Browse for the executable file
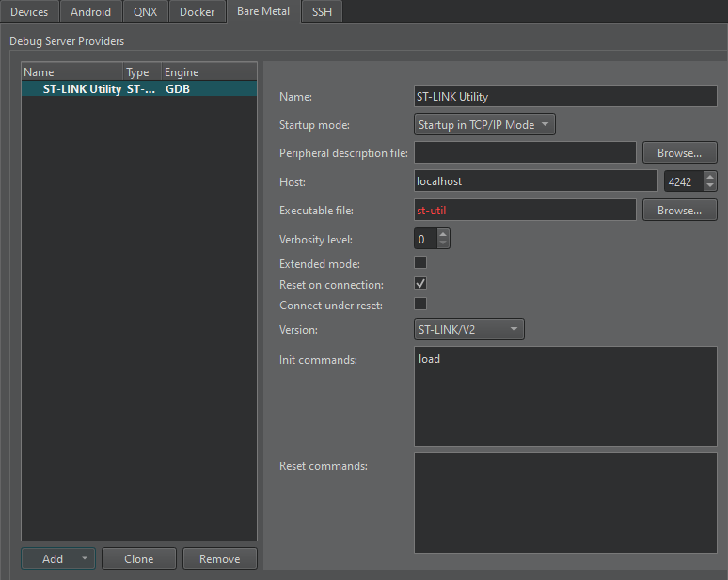The image size is (728, 580). pyautogui.click(x=679, y=211)
